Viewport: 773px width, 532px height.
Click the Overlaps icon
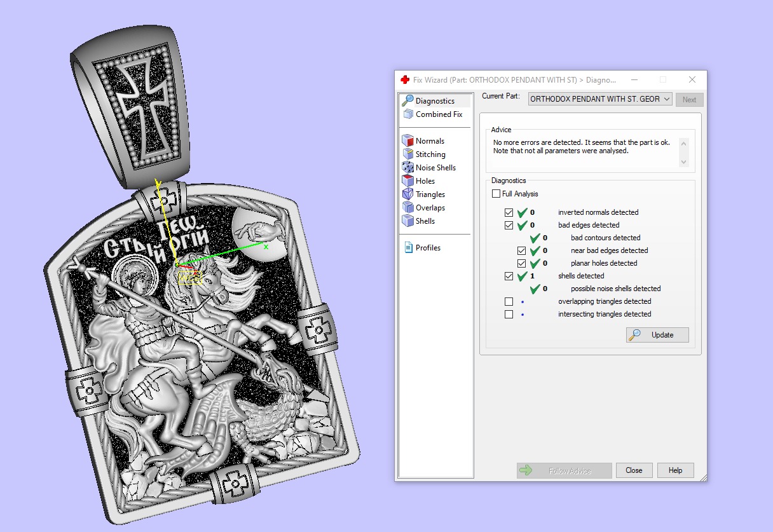point(407,208)
